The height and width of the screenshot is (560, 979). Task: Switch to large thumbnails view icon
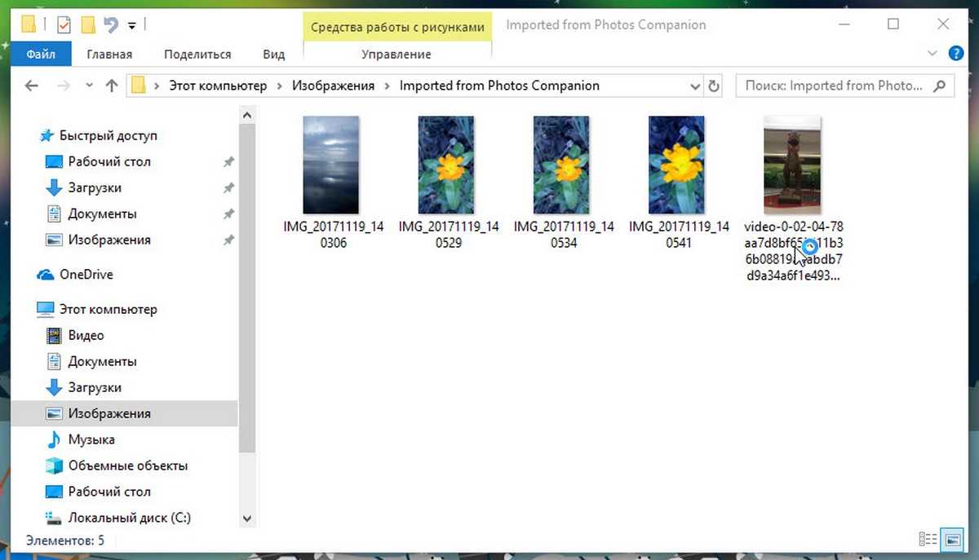click(951, 540)
